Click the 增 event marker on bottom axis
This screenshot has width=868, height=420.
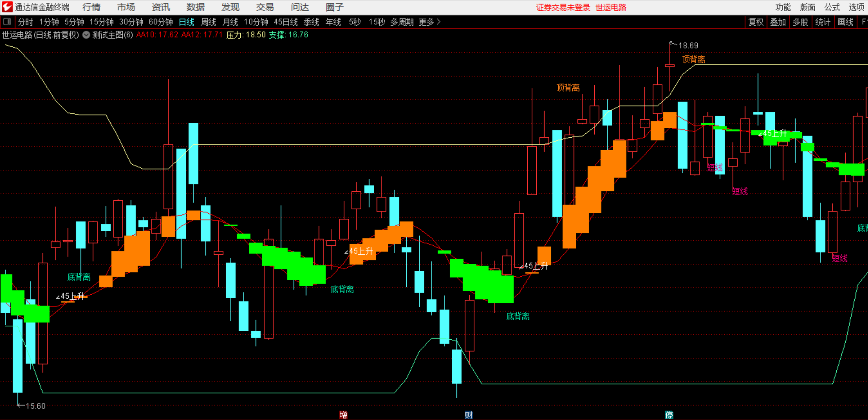point(343,415)
